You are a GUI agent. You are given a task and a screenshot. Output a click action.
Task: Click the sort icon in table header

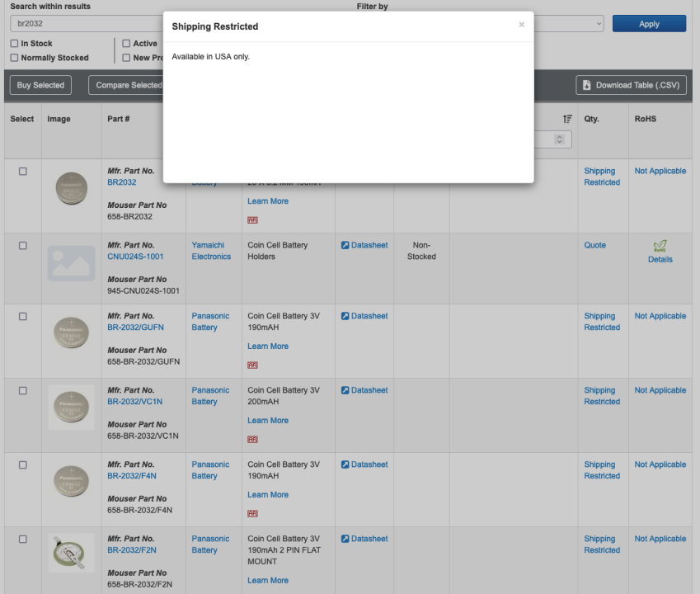[x=567, y=119]
